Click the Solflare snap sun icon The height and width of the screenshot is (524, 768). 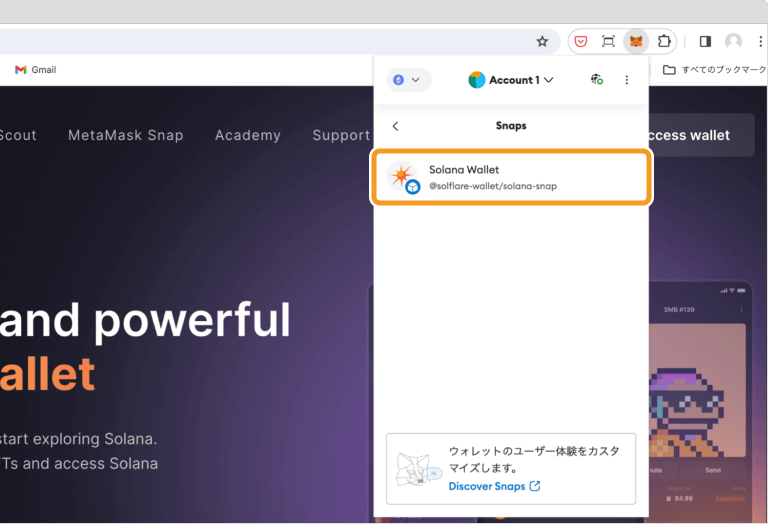pos(402,175)
